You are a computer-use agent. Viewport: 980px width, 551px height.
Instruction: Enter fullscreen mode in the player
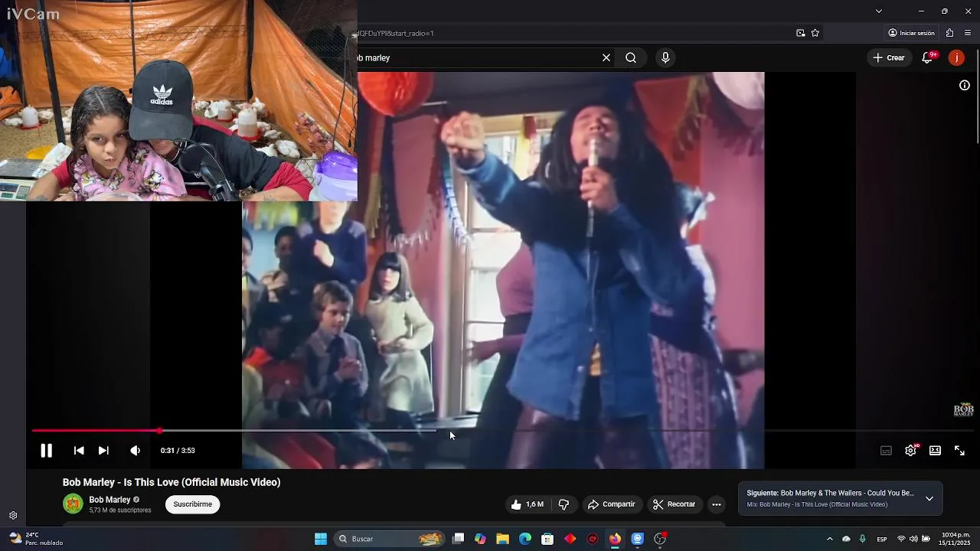959,451
